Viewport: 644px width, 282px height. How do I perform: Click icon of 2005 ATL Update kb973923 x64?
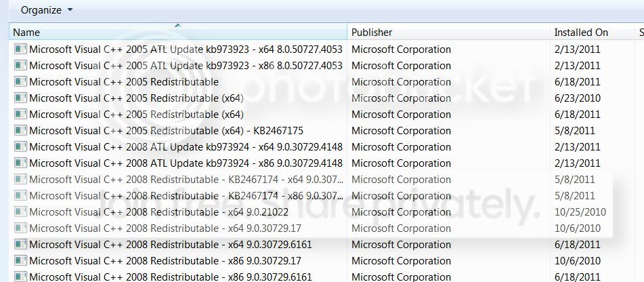click(x=20, y=49)
